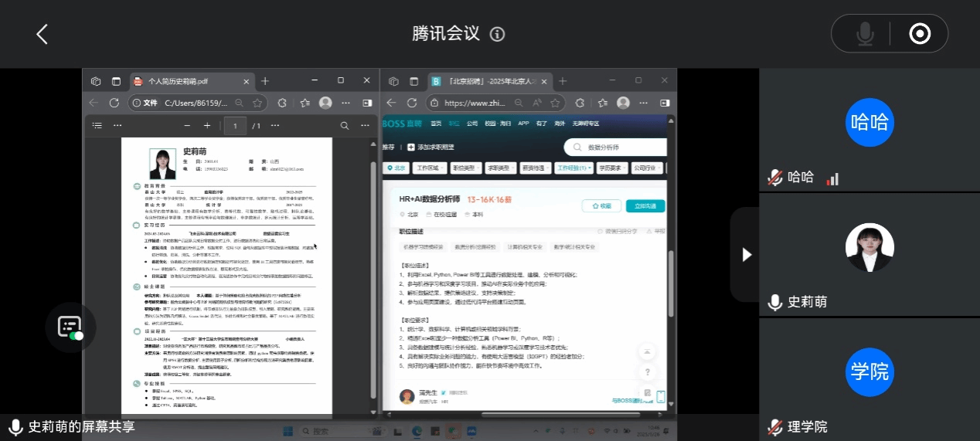Expand the 工作经验 filter dropdown
This screenshot has height=441, width=980.
click(573, 168)
